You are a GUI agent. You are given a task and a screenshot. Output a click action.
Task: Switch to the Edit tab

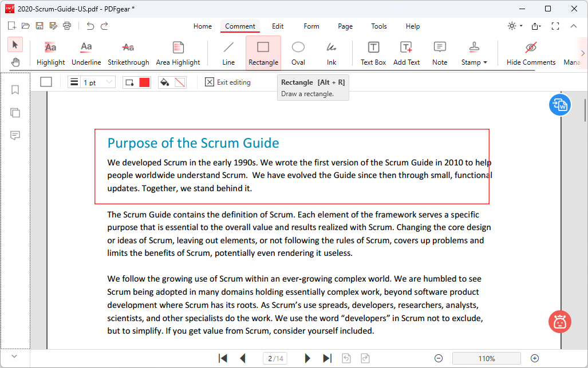pos(278,26)
